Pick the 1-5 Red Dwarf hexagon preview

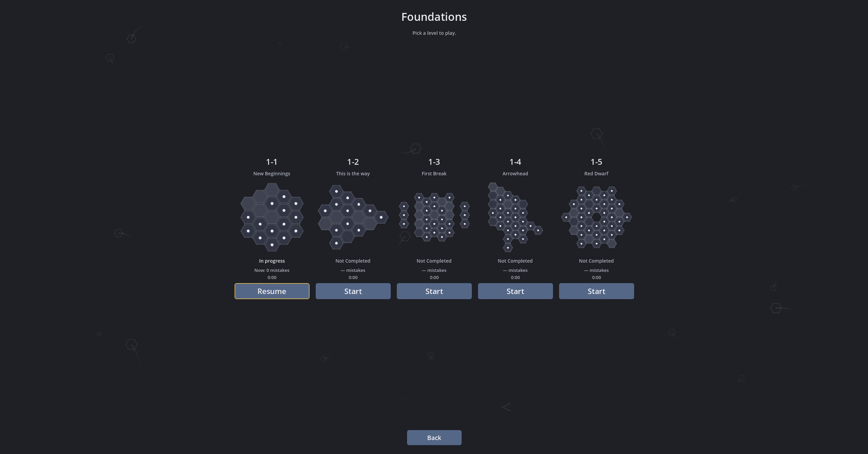tap(596, 217)
